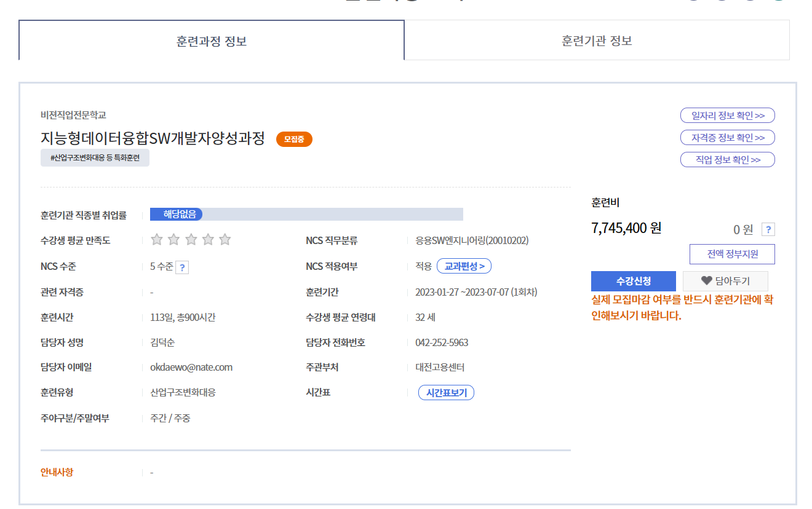The height and width of the screenshot is (509, 812).
Task: Open the 훈련기관 정보 tab
Action: coord(597,41)
